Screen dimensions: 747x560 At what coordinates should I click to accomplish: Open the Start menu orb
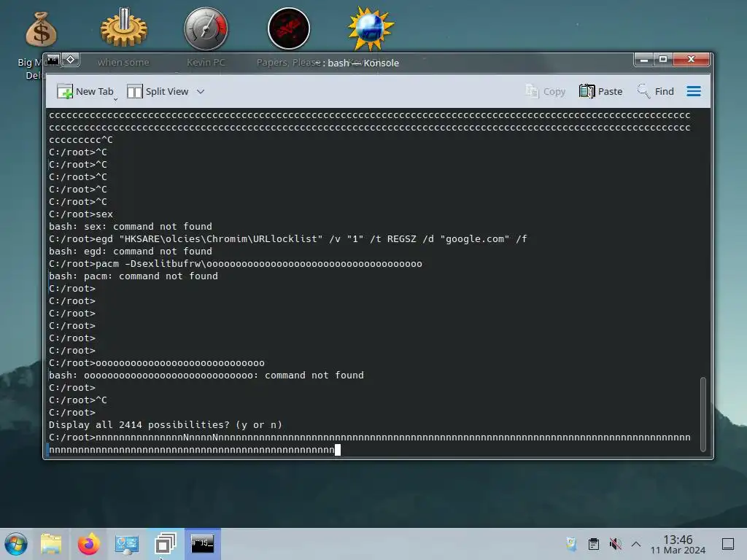point(16,544)
